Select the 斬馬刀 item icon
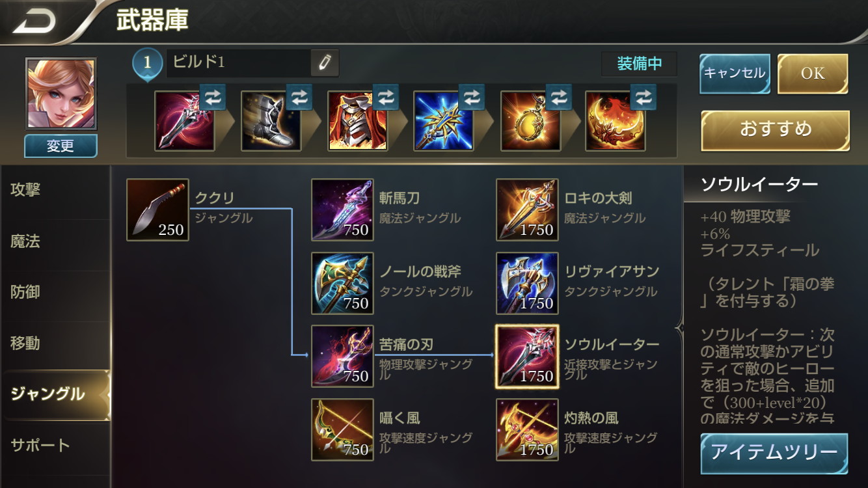Image resolution: width=868 pixels, height=488 pixels. click(x=343, y=210)
